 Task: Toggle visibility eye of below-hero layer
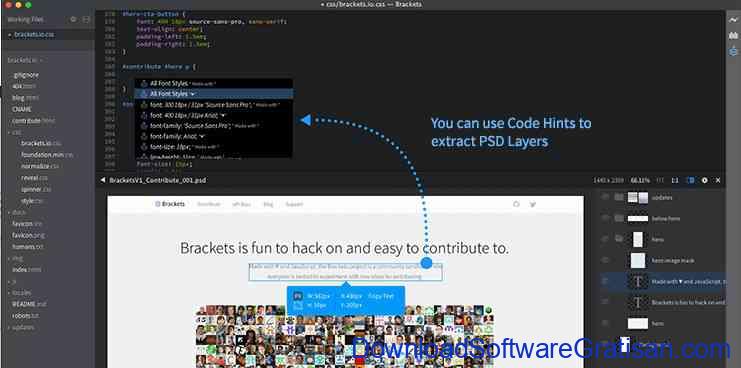tap(604, 218)
